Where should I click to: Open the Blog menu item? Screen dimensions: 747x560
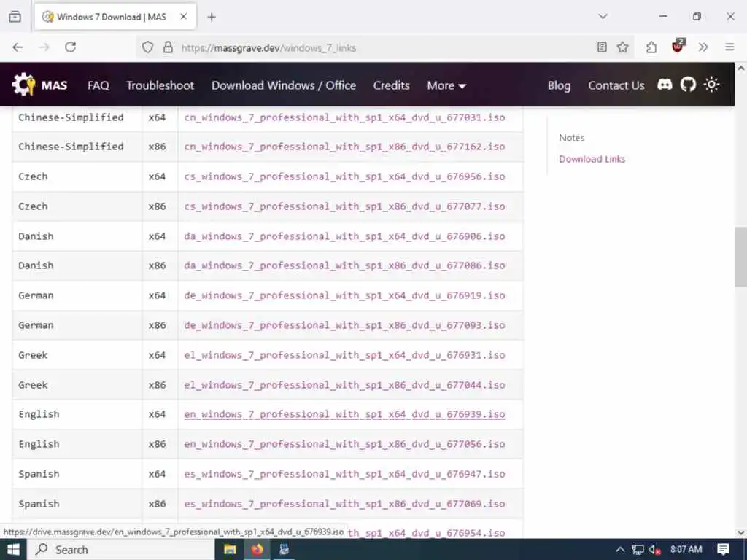point(559,85)
